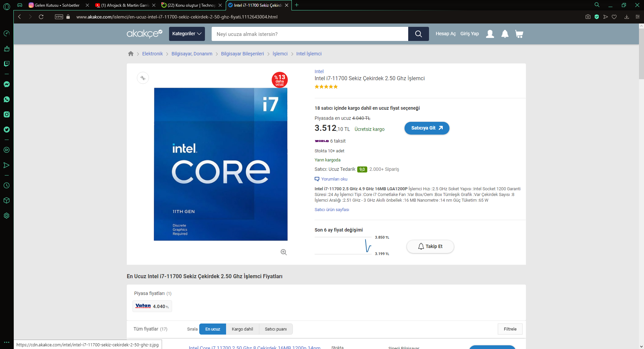Zoom product image with magnifier icon

tap(284, 252)
